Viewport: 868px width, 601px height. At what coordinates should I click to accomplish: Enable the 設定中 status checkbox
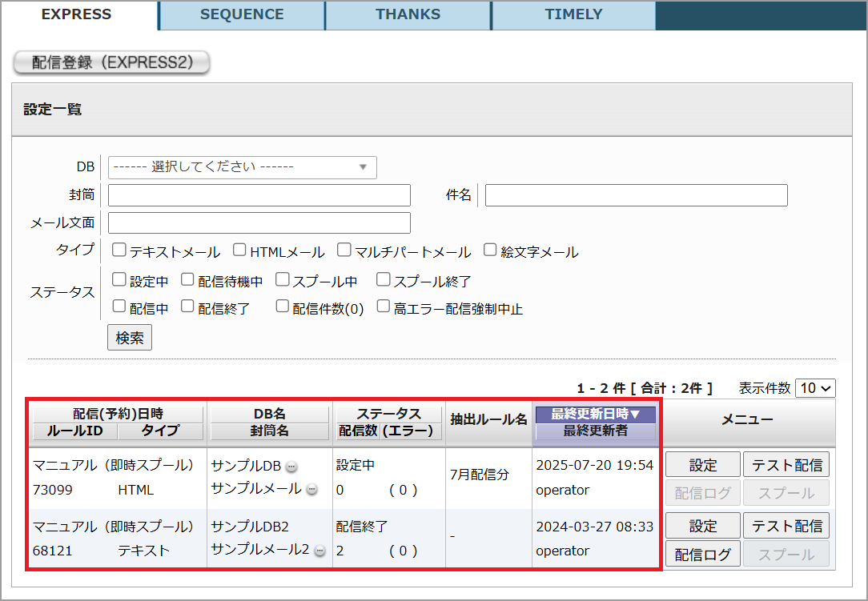click(119, 280)
